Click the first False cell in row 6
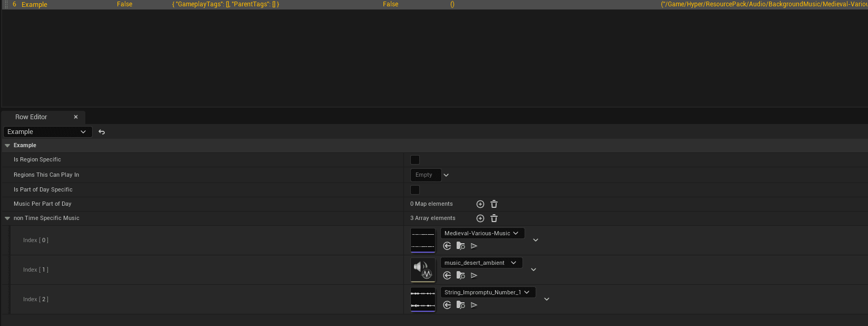Image resolution: width=868 pixels, height=326 pixels. tap(125, 4)
